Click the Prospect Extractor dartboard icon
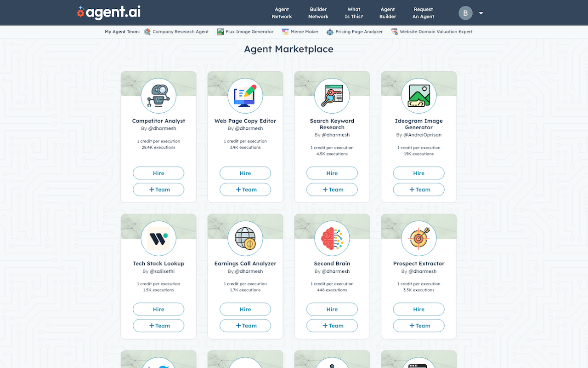 pos(418,238)
